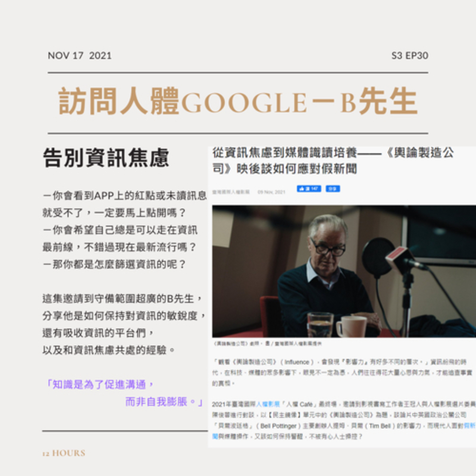Viewport: 476px width, 476px height.
Task: Click the 告別資訊焦慮 subheading
Action: (x=106, y=158)
